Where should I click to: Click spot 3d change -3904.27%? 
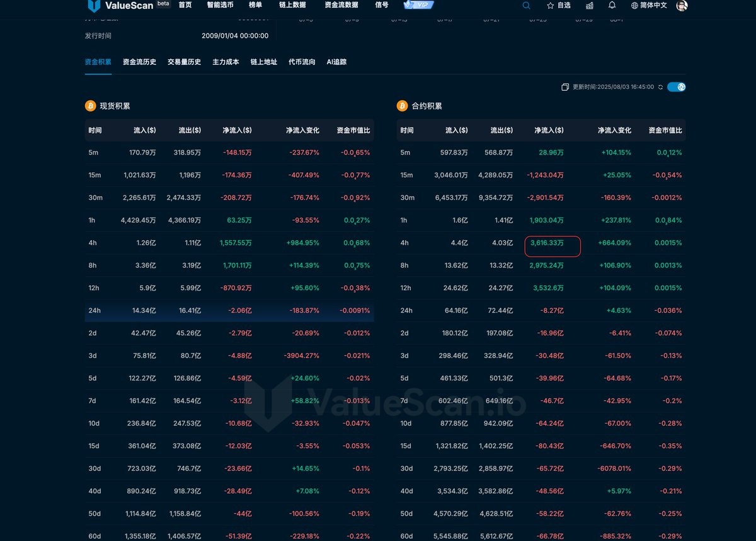tap(302, 356)
